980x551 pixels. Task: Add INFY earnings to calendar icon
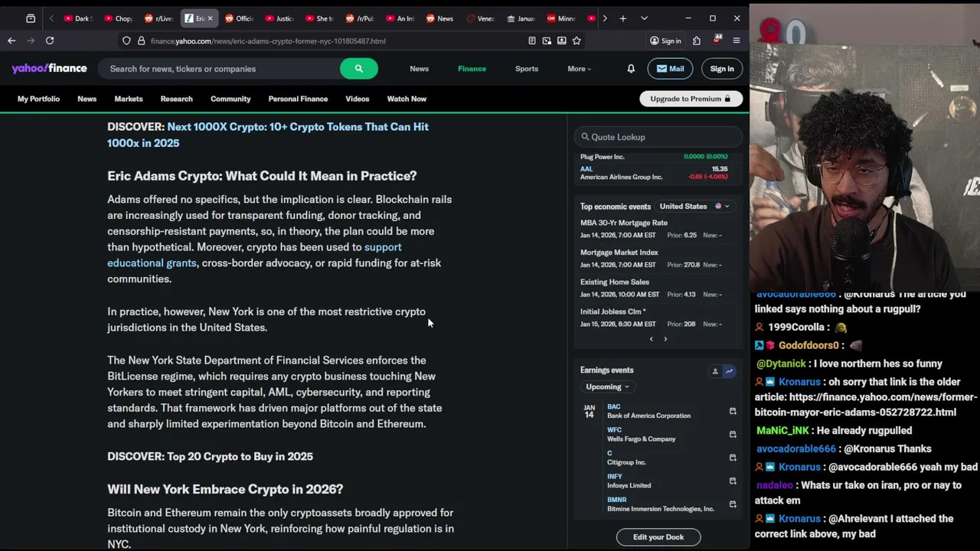733,481
